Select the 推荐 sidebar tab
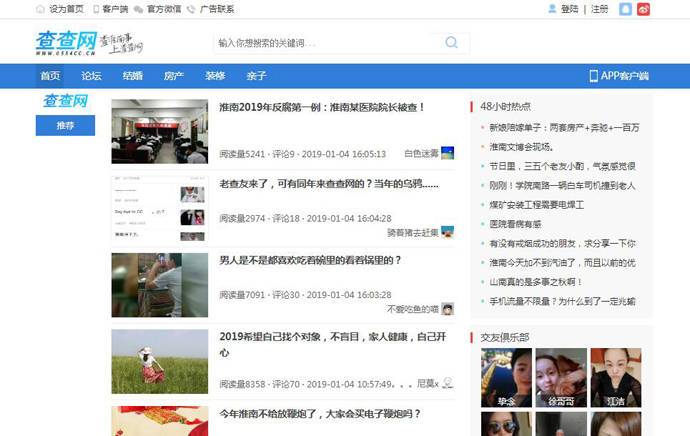 pyautogui.click(x=65, y=126)
